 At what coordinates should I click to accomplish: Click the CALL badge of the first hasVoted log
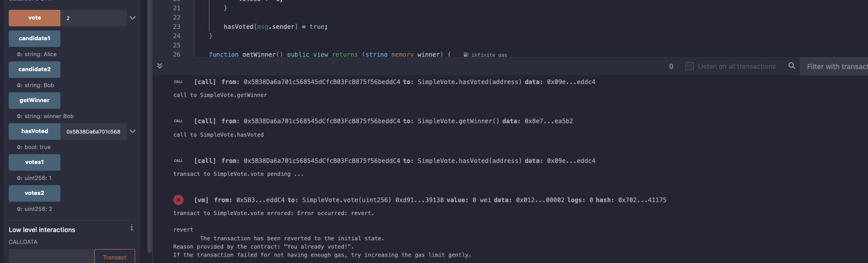tap(178, 82)
